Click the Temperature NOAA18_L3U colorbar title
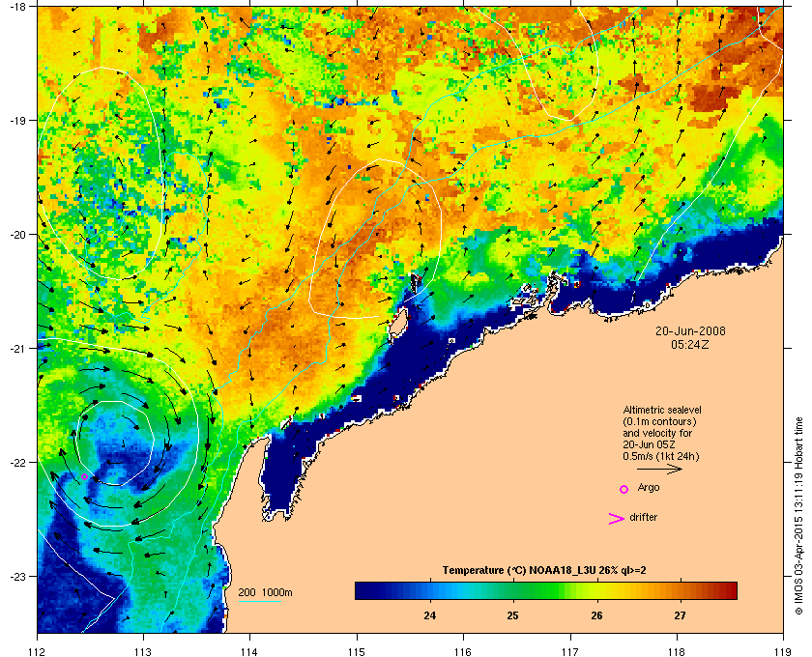 [544, 571]
